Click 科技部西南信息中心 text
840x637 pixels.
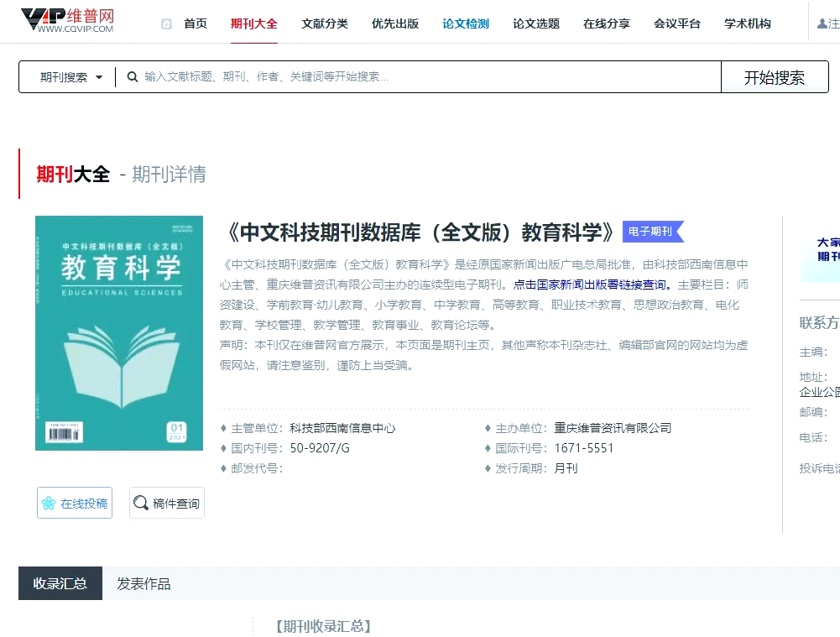[x=343, y=428]
